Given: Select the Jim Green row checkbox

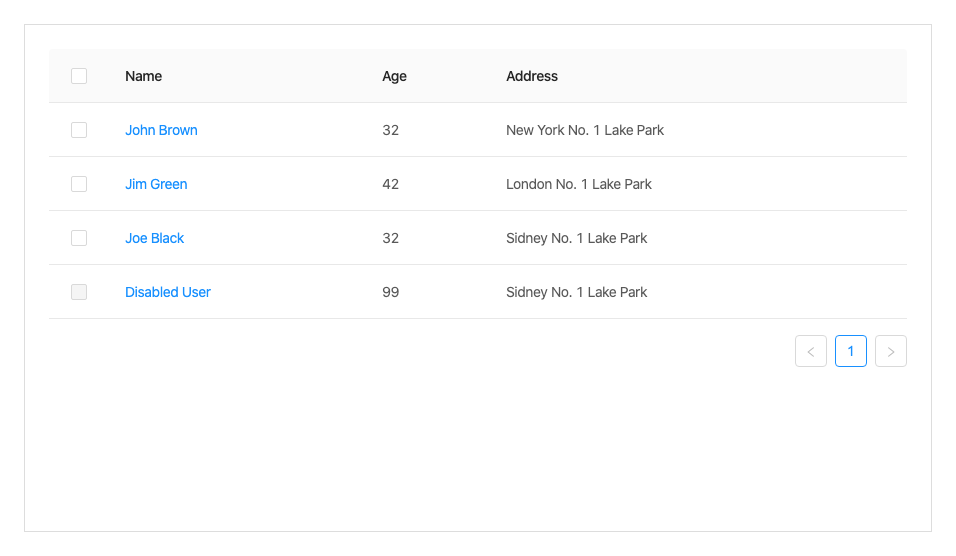Looking at the screenshot, I should click(x=79, y=184).
